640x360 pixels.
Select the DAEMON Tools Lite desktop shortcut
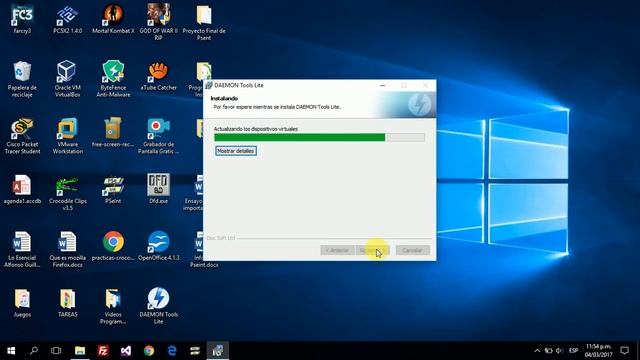tap(158, 306)
